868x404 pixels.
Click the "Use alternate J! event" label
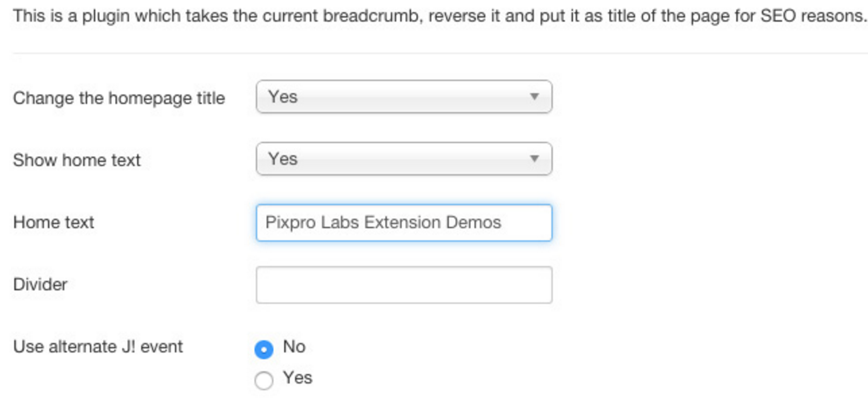tap(98, 347)
